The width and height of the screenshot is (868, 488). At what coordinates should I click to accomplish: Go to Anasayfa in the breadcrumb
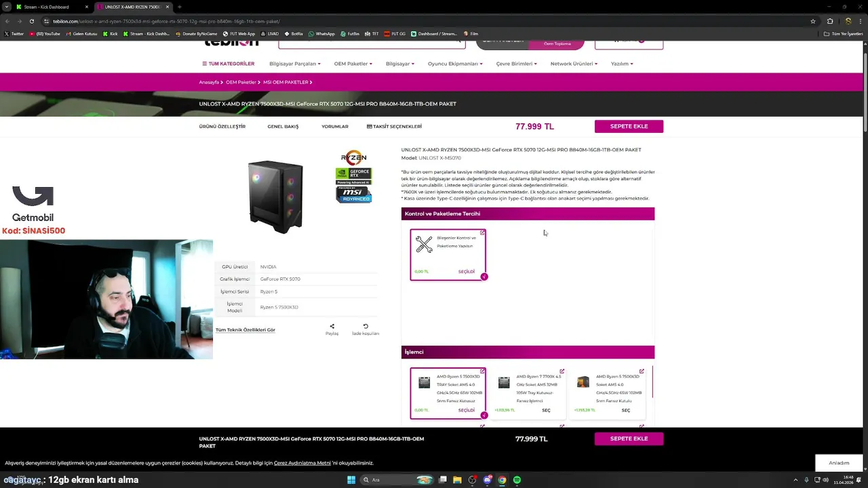coord(209,82)
